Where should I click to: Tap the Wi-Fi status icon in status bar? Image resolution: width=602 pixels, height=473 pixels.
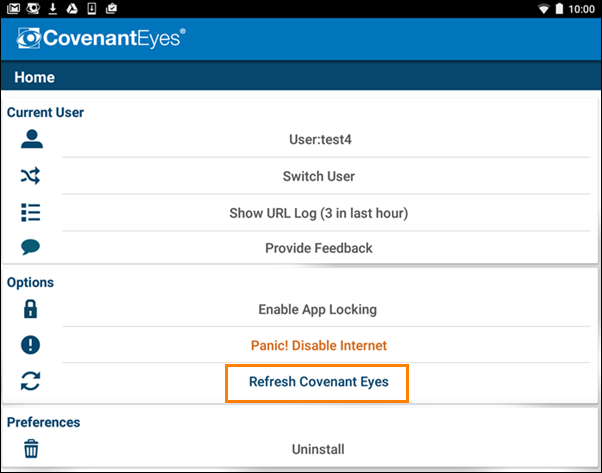pos(543,9)
